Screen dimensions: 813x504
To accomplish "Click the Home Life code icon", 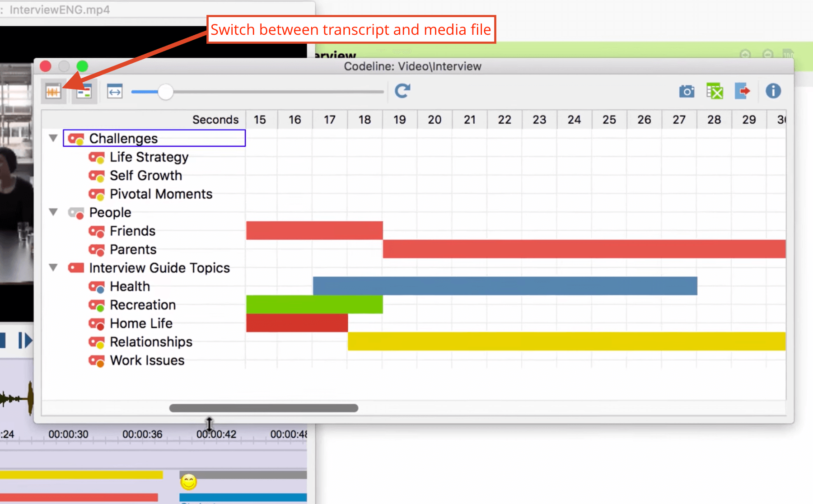I will [97, 324].
